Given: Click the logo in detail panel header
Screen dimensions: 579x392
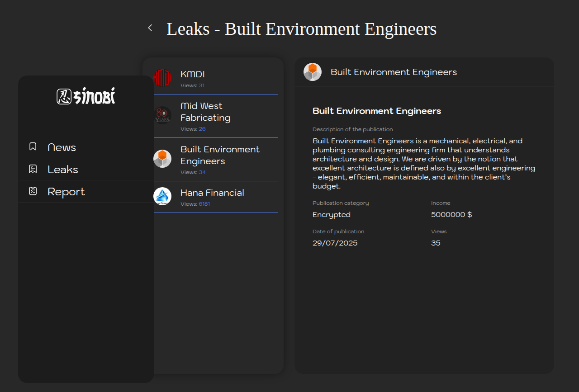Looking at the screenshot, I should point(313,72).
